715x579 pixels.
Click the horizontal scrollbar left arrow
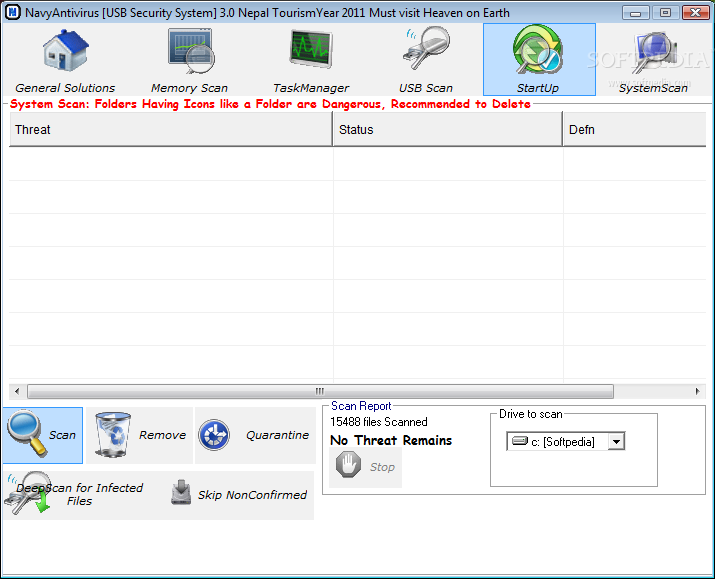[x=17, y=391]
